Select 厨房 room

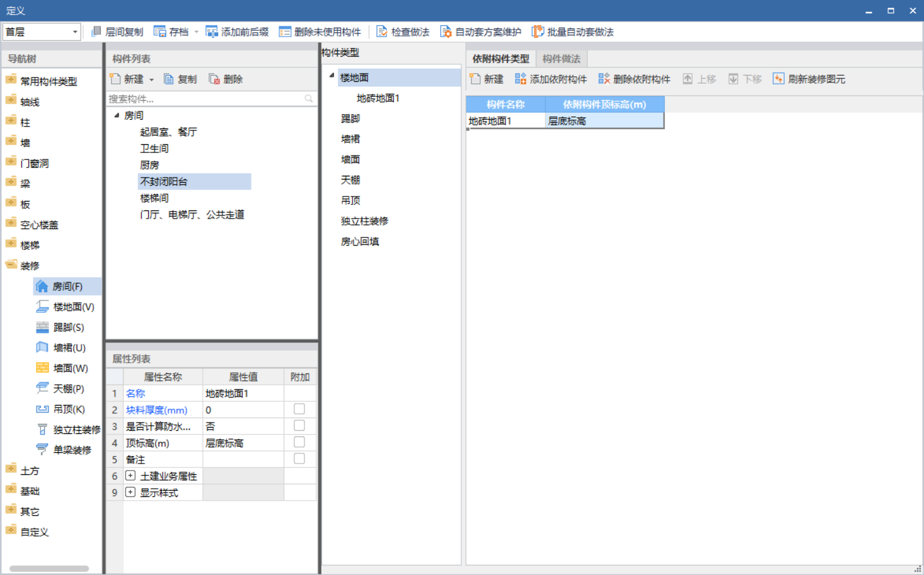point(149,165)
